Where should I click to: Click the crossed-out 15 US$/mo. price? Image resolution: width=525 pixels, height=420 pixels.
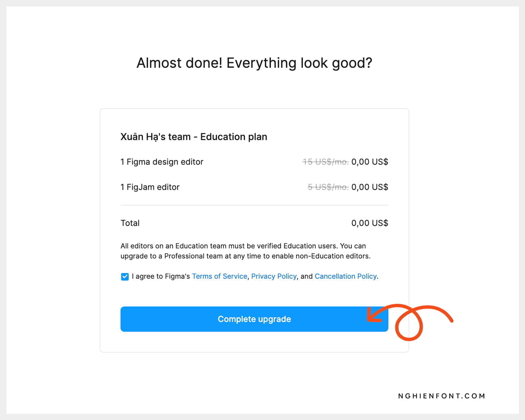[x=325, y=162]
